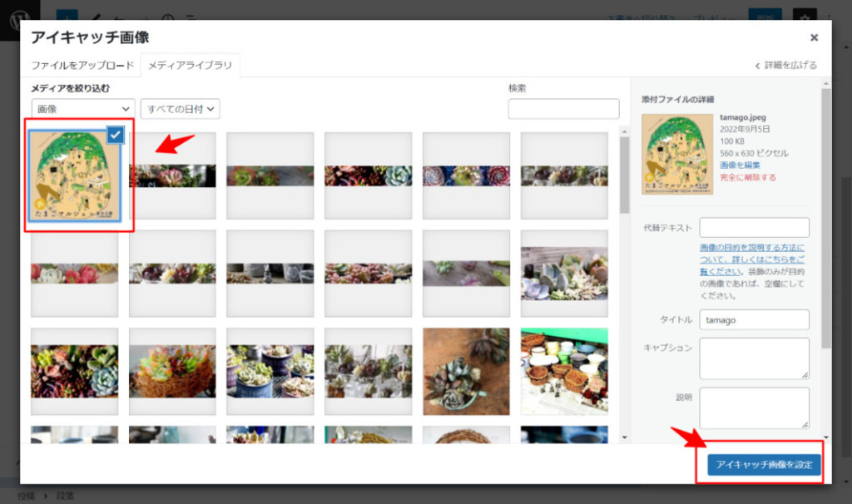Close the featured image dialog
The height and width of the screenshot is (504, 852).
point(814,37)
